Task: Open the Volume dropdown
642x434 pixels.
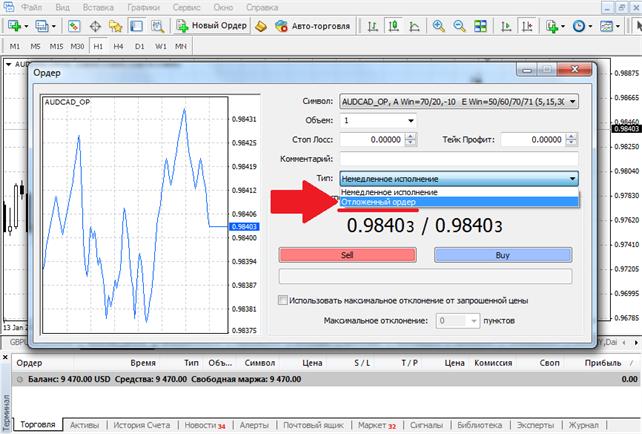Action: click(x=409, y=120)
